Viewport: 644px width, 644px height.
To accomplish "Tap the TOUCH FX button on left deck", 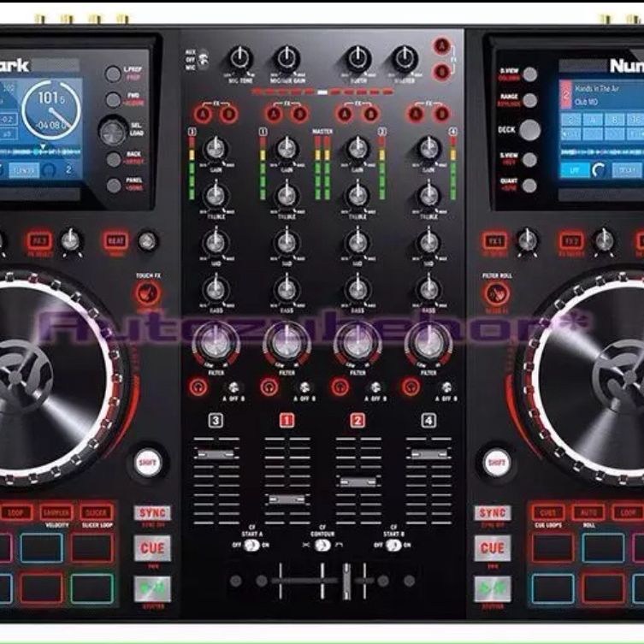I will [148, 293].
